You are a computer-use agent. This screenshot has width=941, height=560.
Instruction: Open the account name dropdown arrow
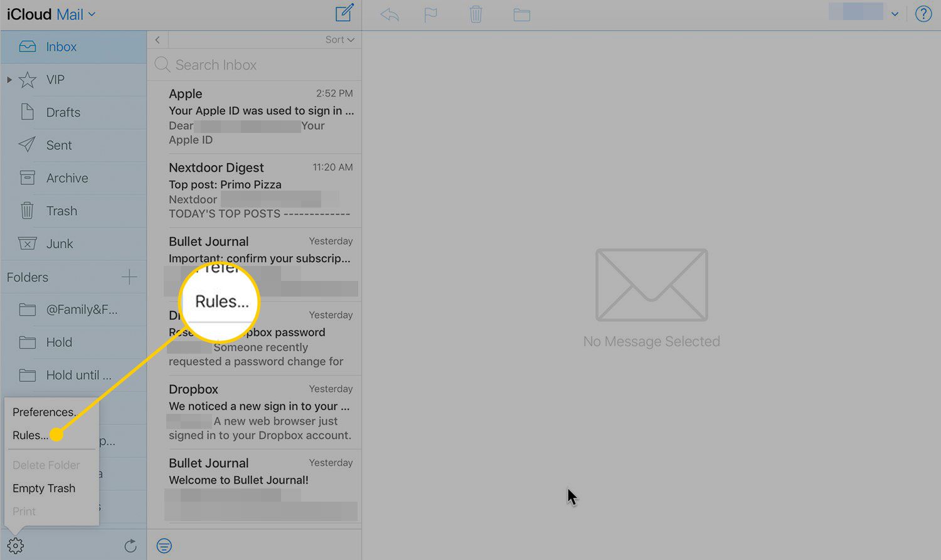coord(895,14)
